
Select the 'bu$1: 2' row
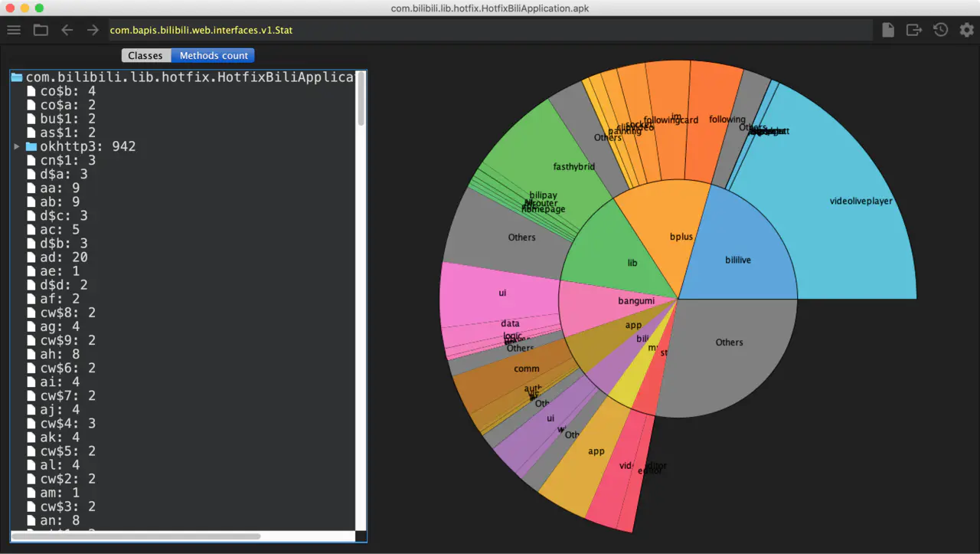[x=182, y=119]
